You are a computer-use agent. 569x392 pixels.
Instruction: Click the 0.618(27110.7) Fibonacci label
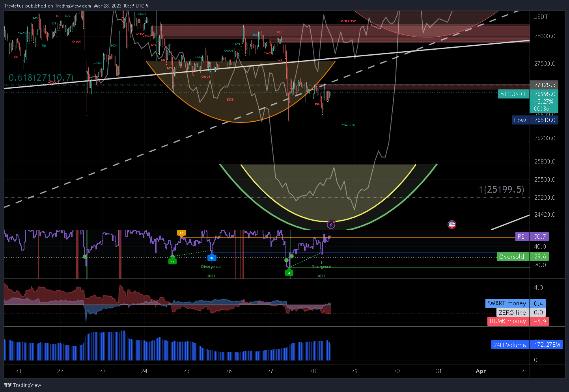coord(41,78)
